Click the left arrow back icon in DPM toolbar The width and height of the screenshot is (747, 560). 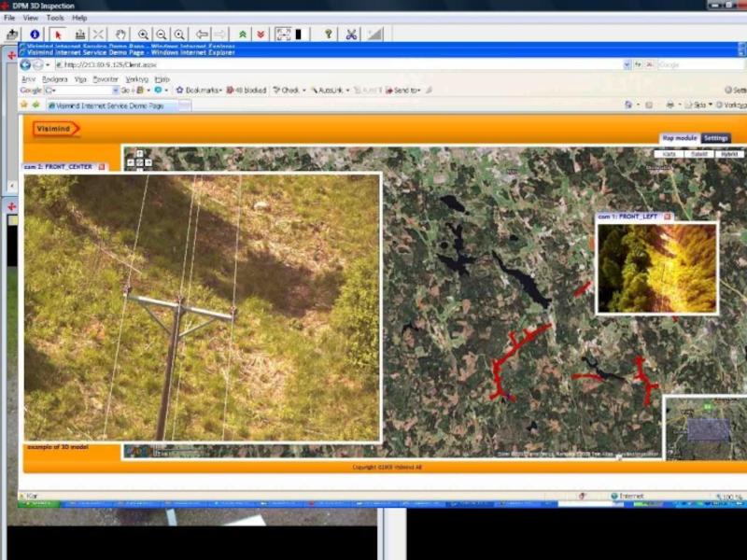click(x=202, y=35)
